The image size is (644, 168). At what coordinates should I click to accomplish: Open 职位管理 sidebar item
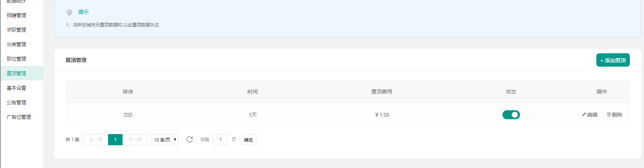pyautogui.click(x=16, y=59)
